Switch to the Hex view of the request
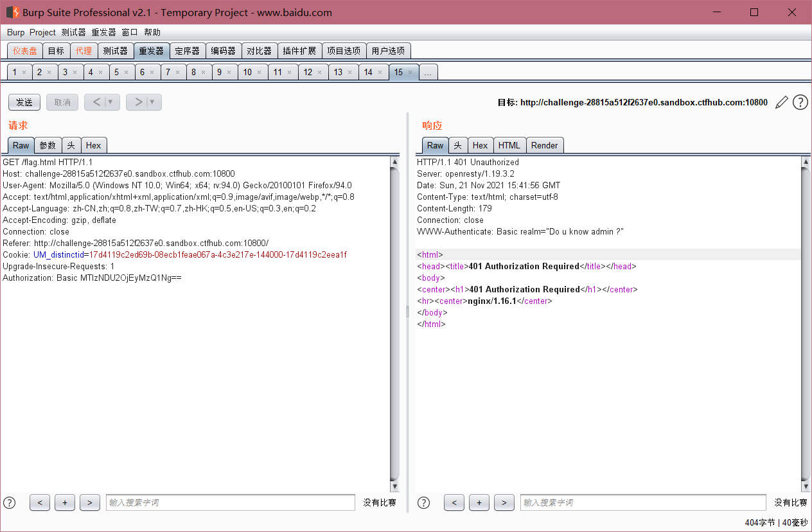Screen dimensions: 812x532 [94, 145]
